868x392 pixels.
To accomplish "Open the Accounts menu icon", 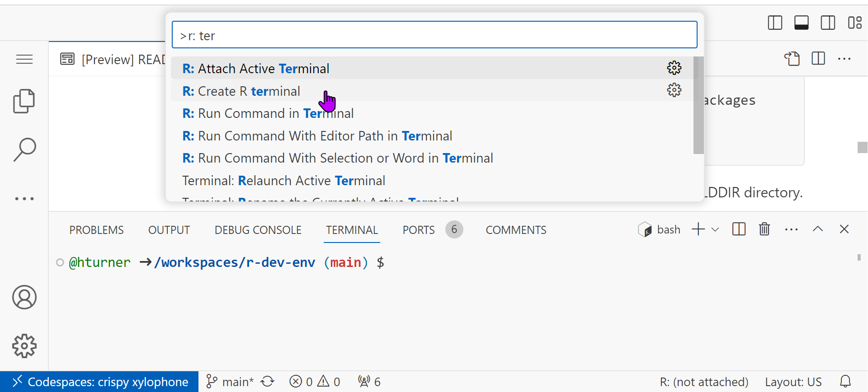I will [x=24, y=297].
